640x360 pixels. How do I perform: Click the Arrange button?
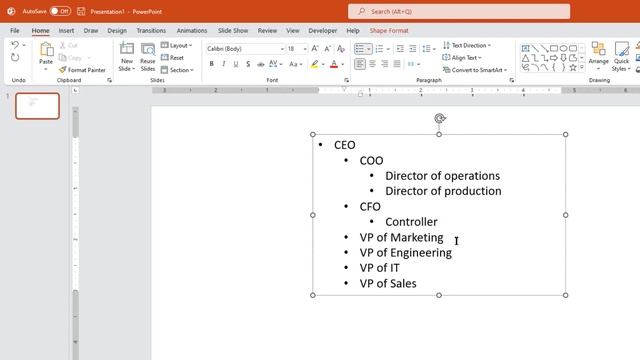[598, 56]
